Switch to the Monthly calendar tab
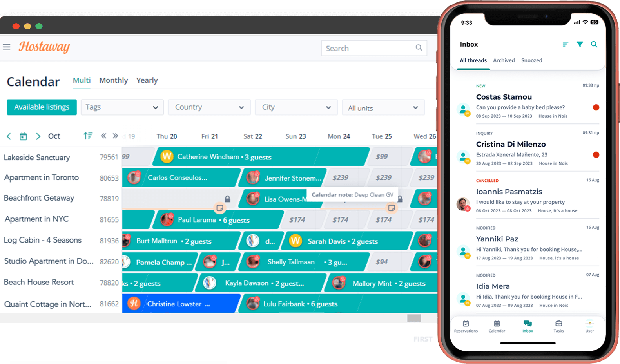620x364 pixels. coord(113,80)
